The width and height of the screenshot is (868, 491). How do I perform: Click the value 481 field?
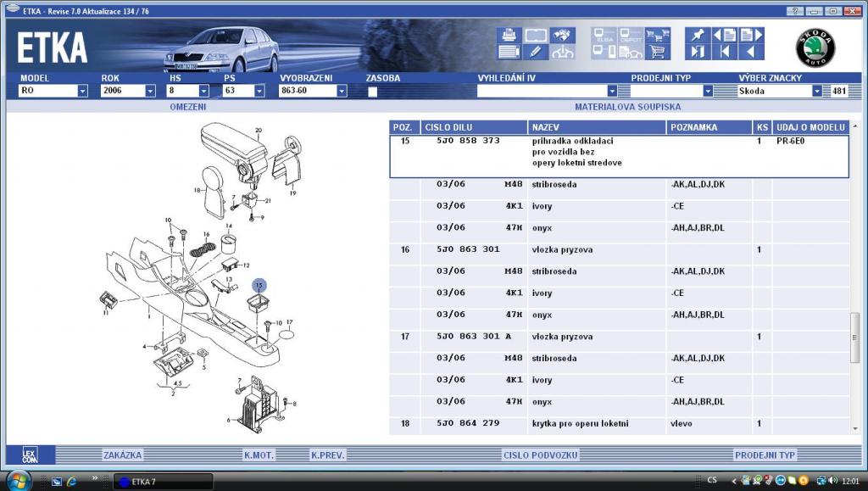839,91
